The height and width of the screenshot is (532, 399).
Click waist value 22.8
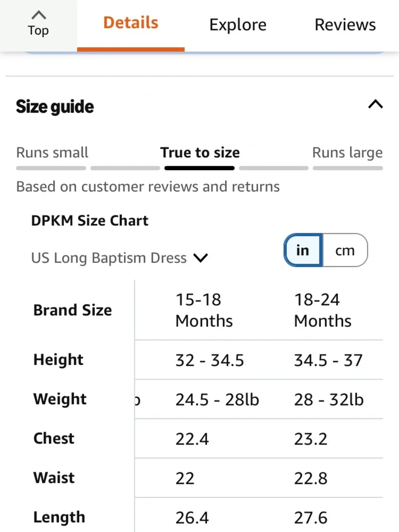(x=310, y=478)
